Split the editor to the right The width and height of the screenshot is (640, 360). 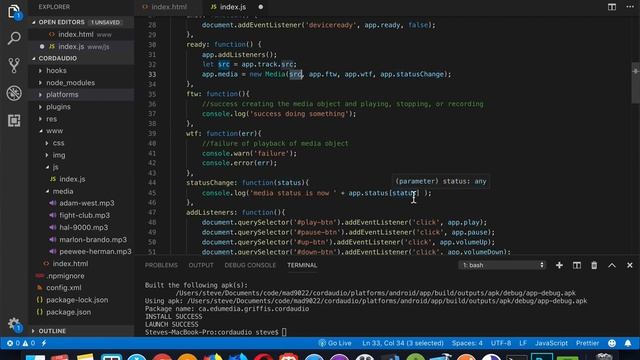[611, 7]
